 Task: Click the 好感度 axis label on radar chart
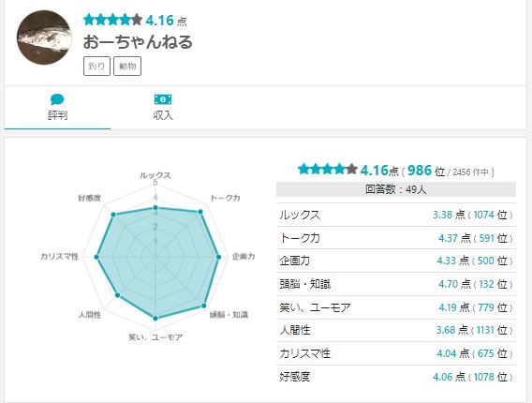tap(90, 198)
